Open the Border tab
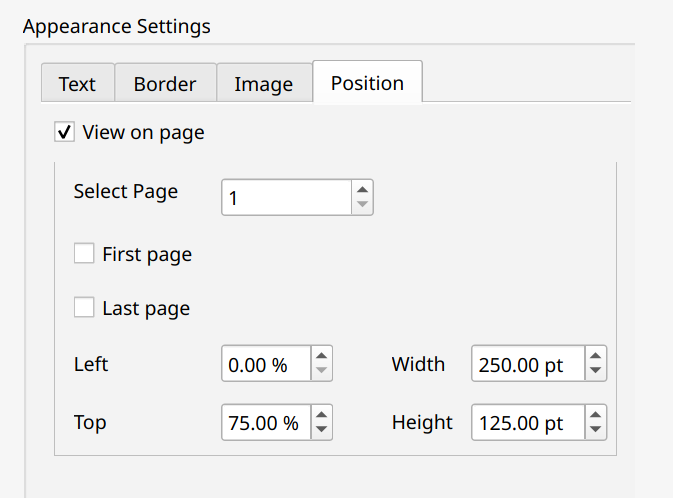This screenshot has height=498, width=673. (x=165, y=83)
